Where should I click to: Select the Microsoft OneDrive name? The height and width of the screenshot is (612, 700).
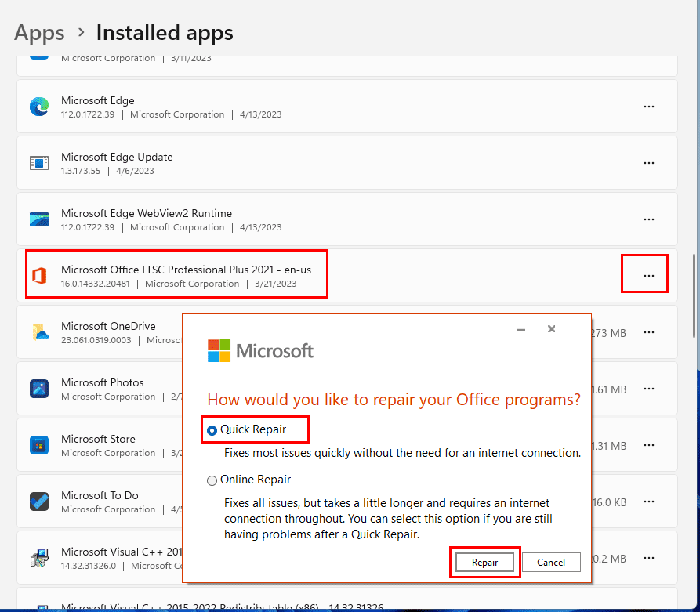[108, 326]
